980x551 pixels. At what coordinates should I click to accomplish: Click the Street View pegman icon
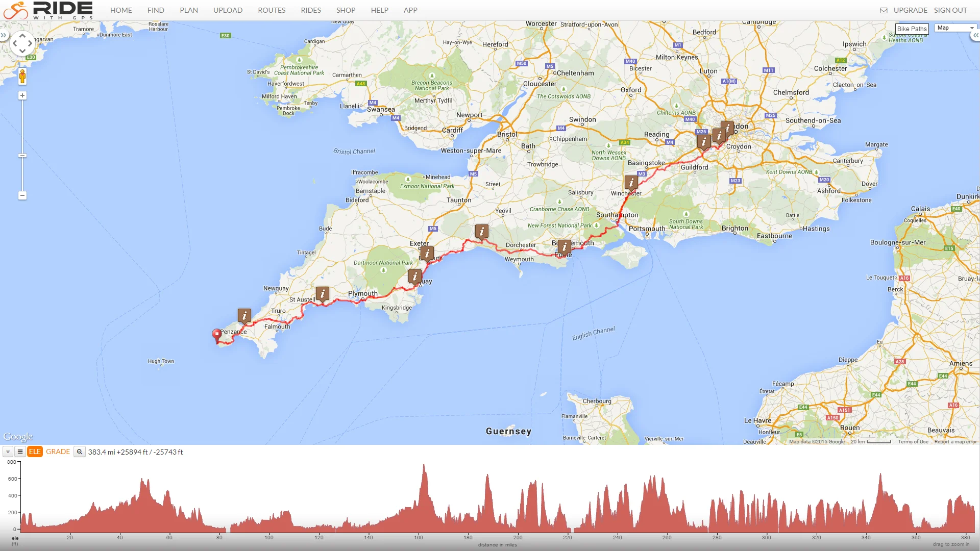click(22, 77)
